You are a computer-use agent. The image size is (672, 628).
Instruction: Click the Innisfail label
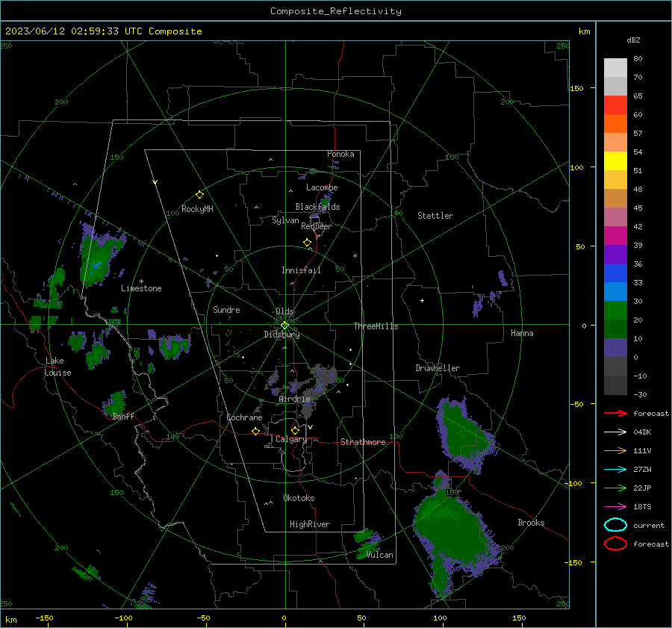coord(301,270)
